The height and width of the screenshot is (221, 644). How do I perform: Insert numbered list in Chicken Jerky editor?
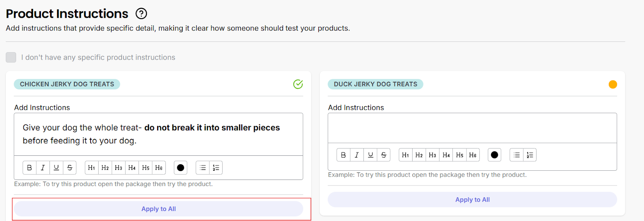pyautogui.click(x=216, y=168)
